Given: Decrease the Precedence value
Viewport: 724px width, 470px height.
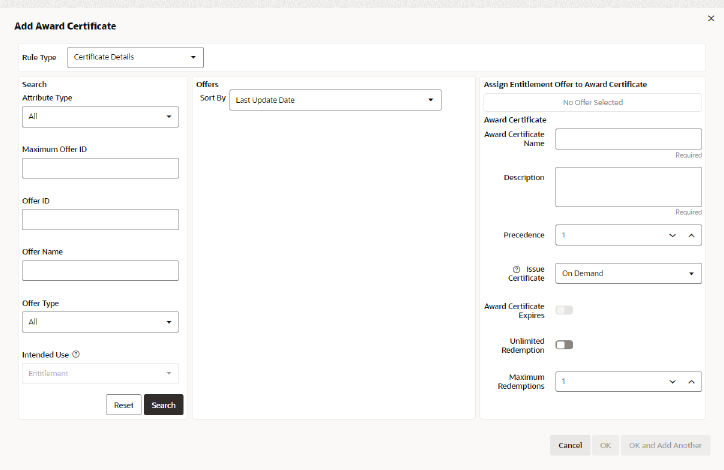Looking at the screenshot, I should (672, 235).
